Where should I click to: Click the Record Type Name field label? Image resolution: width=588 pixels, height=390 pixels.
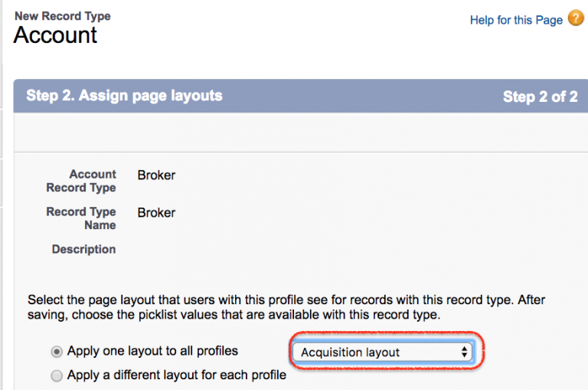(x=81, y=218)
